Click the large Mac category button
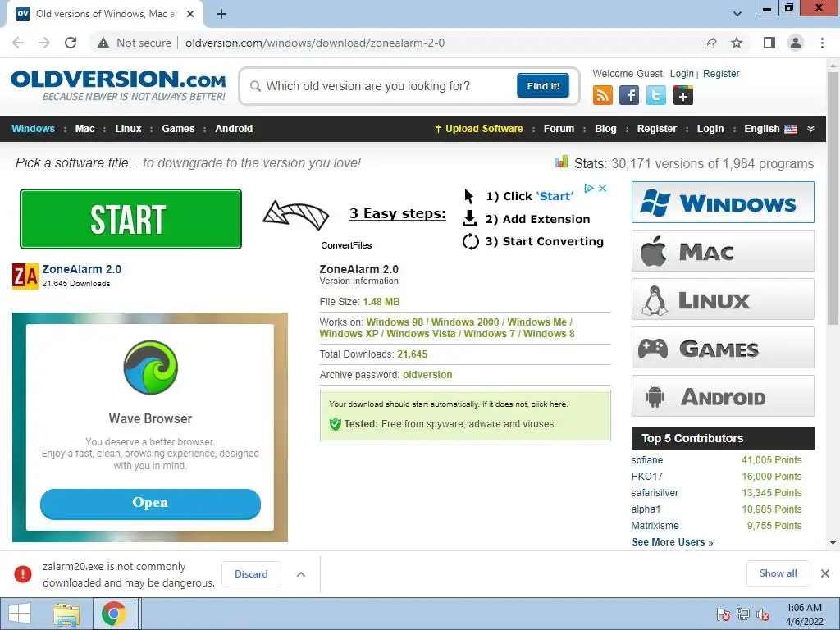This screenshot has height=630, width=840. click(x=723, y=251)
